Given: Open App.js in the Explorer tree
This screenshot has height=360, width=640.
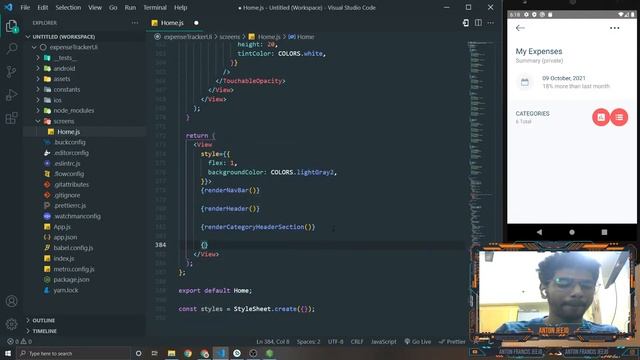Looking at the screenshot, I should click(x=62, y=227).
